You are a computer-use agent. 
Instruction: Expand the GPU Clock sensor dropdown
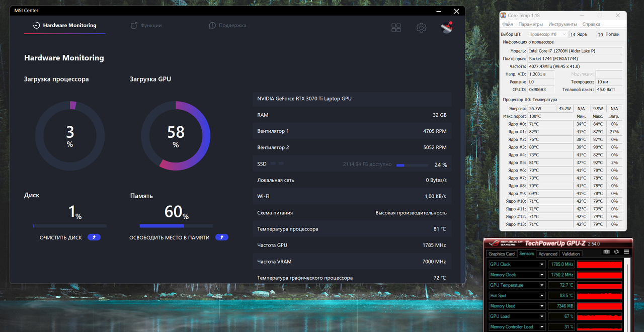[x=542, y=264]
